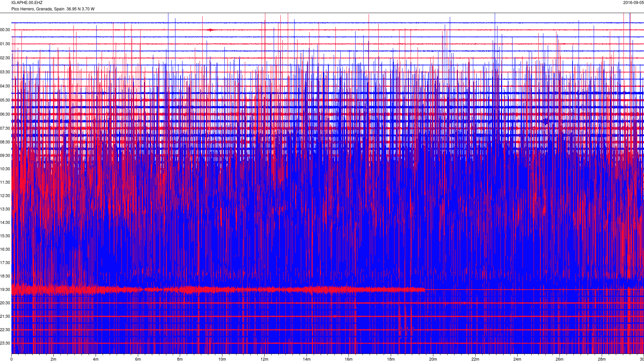This screenshot has height=362, width=644.
Task: Select the 20:30 time row label
Action: (x=5, y=303)
